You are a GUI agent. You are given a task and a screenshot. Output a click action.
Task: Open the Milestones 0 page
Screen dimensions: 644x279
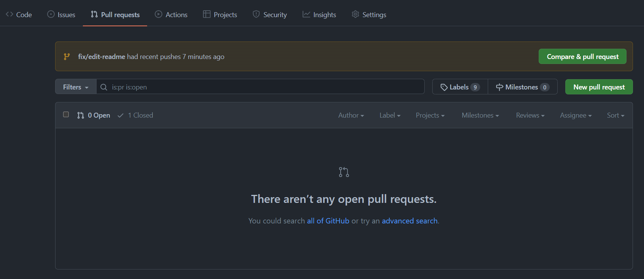pos(523,87)
